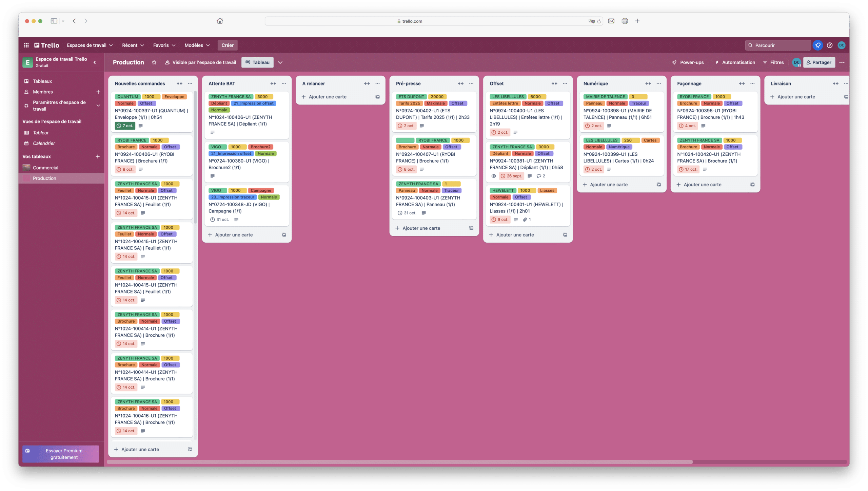Toggle 2 oct. due date on ETS DUPONT card
The width and height of the screenshot is (868, 491).
click(x=406, y=126)
